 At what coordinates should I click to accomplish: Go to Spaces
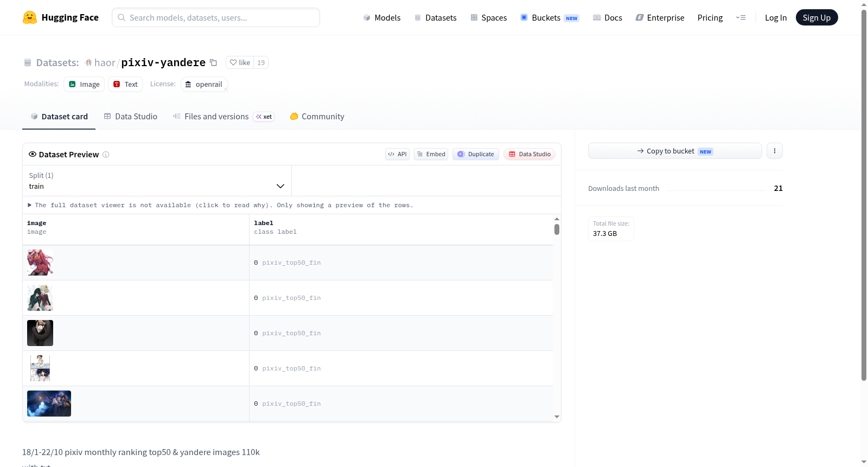488,17
